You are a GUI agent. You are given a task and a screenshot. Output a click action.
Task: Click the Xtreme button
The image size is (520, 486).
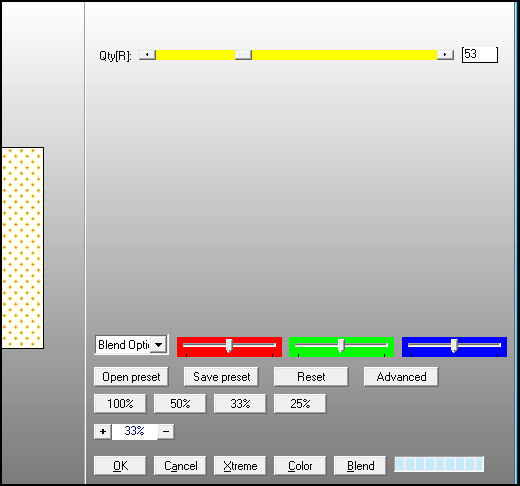(x=240, y=466)
